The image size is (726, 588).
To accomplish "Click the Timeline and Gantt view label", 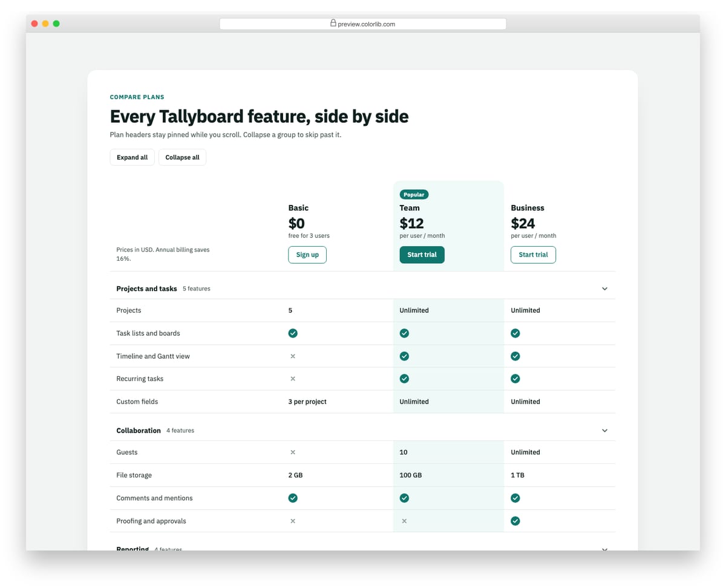I will click(x=153, y=356).
